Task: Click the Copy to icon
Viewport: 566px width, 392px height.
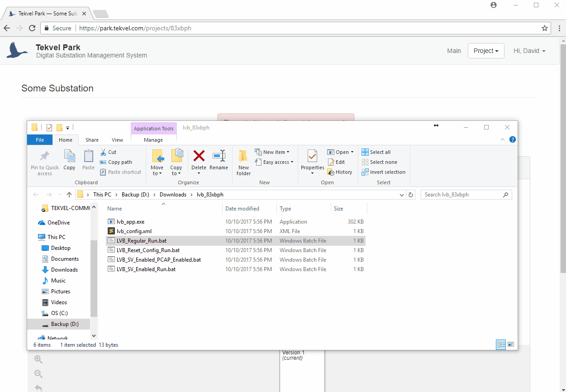Action: [x=176, y=156]
